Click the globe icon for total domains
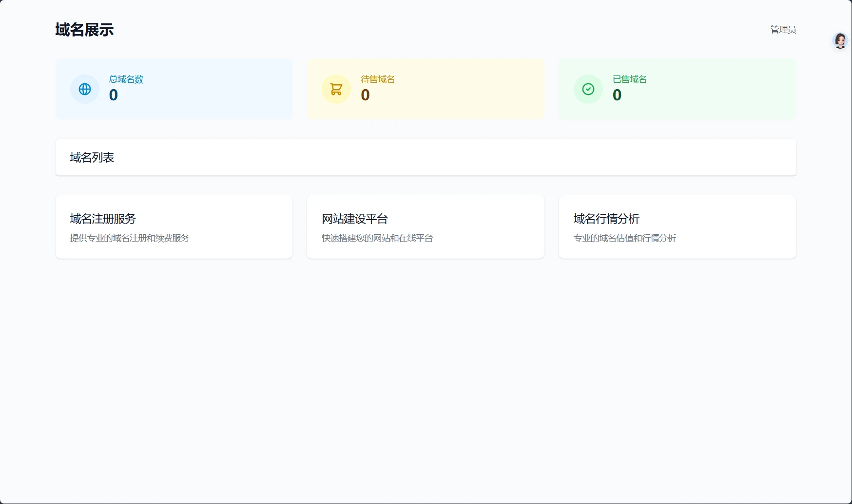Viewport: 852px width, 504px height. pos(85,89)
